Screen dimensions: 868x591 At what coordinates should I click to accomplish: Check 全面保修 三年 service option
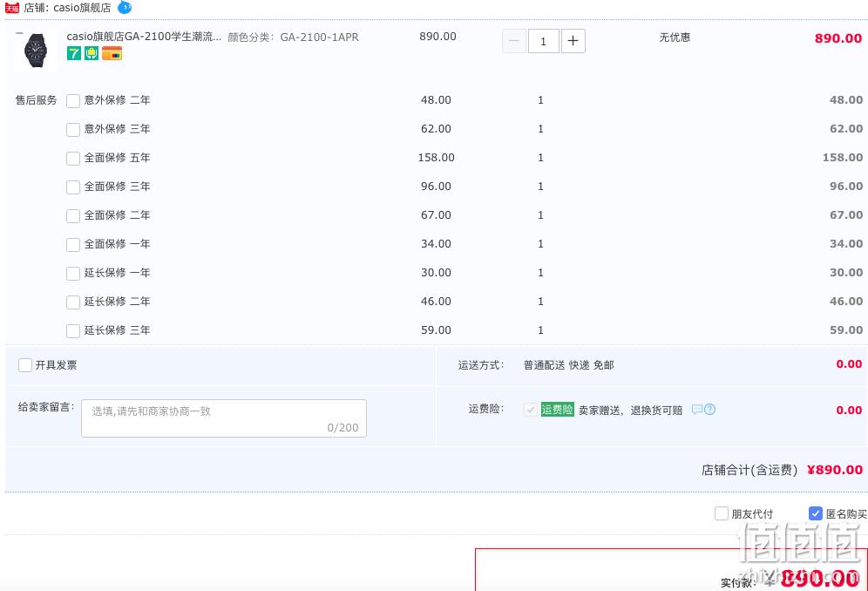pyautogui.click(x=73, y=187)
